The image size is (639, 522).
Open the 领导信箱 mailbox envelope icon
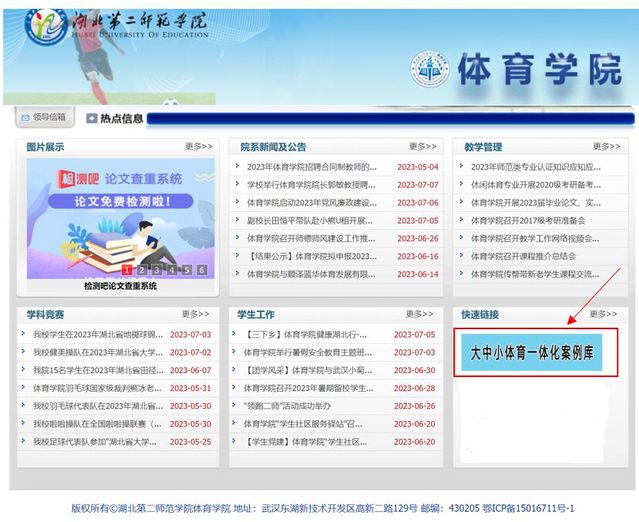24,118
